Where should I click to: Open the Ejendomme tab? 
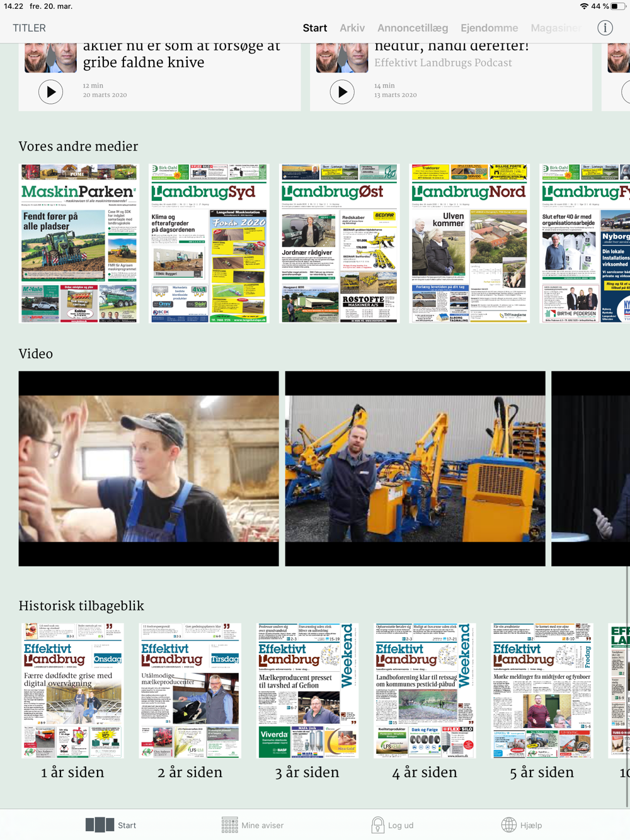(x=489, y=28)
